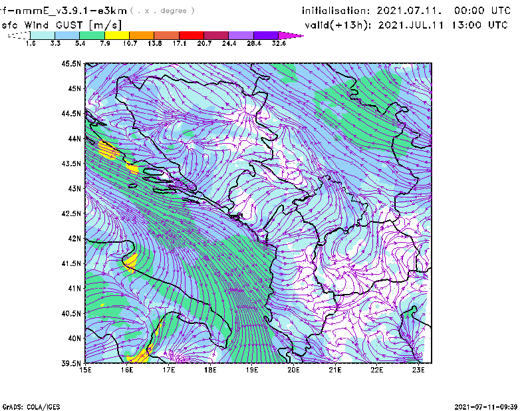Click the 18E longitude axis label

210,370
